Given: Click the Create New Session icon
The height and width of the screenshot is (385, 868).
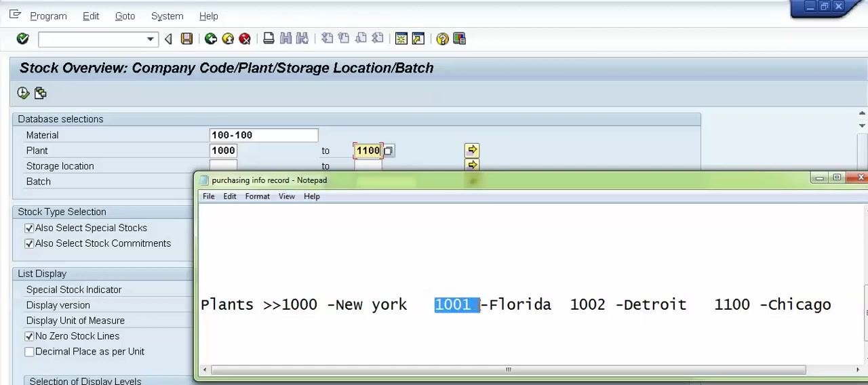Looking at the screenshot, I should pyautogui.click(x=401, y=39).
